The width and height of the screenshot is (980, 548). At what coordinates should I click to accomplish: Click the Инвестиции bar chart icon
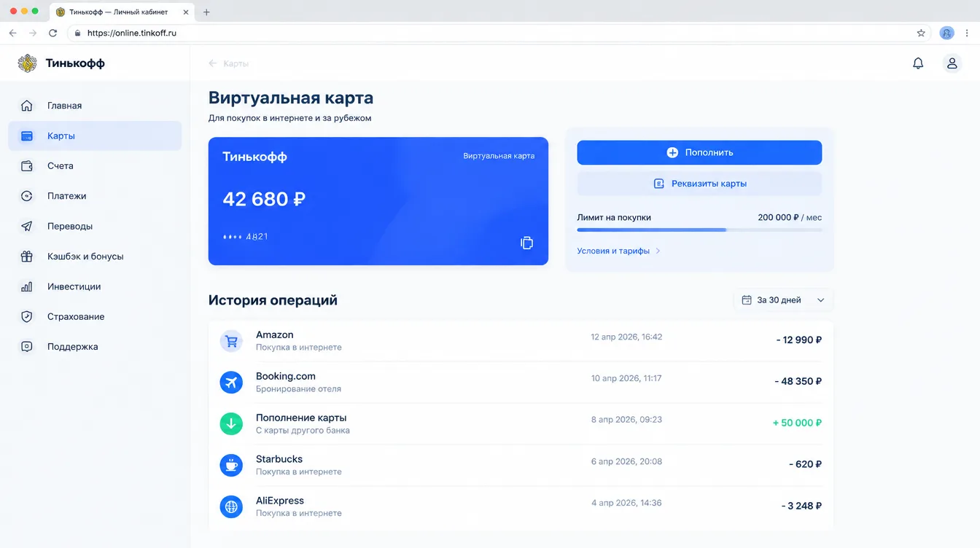[27, 287]
